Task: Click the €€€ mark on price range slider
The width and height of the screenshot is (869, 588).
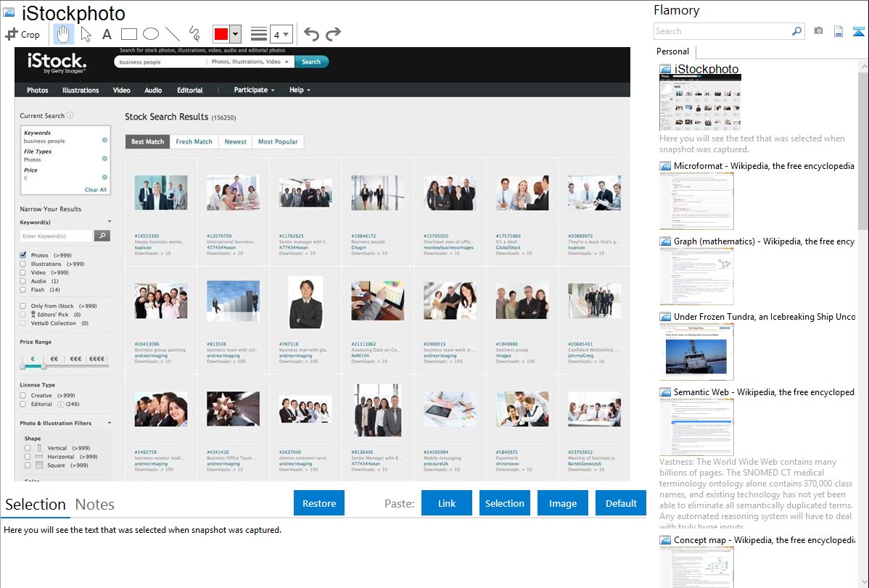Action: pos(76,359)
